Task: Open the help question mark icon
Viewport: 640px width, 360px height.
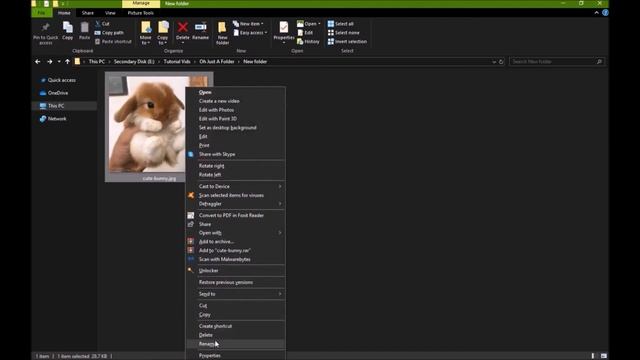Action: coord(605,13)
